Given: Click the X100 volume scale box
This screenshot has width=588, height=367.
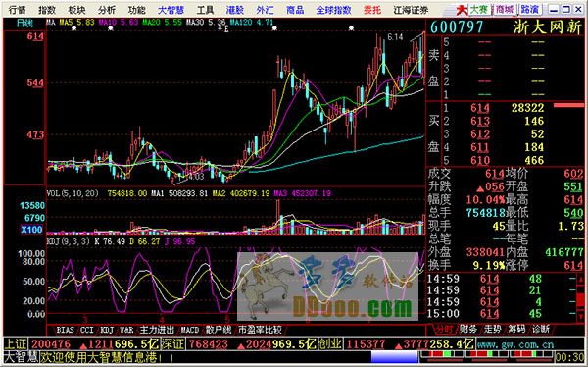Looking at the screenshot, I should (31, 230).
